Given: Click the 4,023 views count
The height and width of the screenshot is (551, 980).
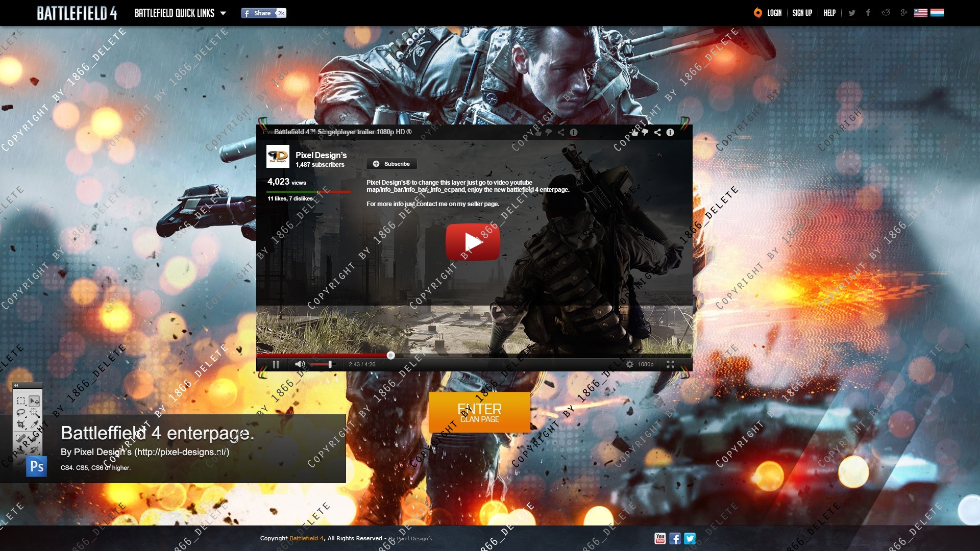Looking at the screenshot, I should pyautogui.click(x=287, y=182).
